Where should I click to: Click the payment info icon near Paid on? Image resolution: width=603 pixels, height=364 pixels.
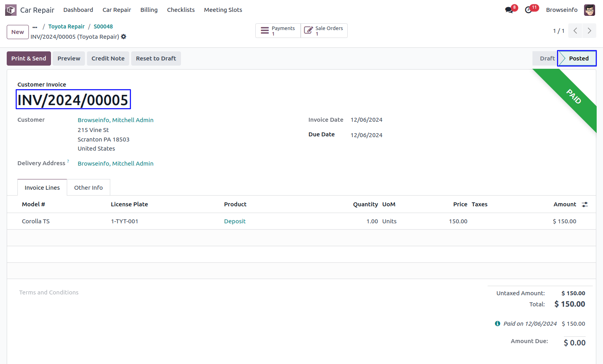pyautogui.click(x=497, y=324)
